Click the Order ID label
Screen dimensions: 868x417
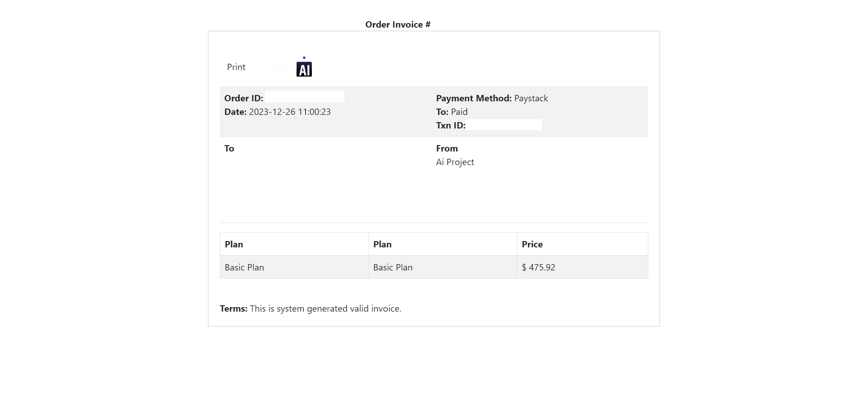pyautogui.click(x=243, y=99)
